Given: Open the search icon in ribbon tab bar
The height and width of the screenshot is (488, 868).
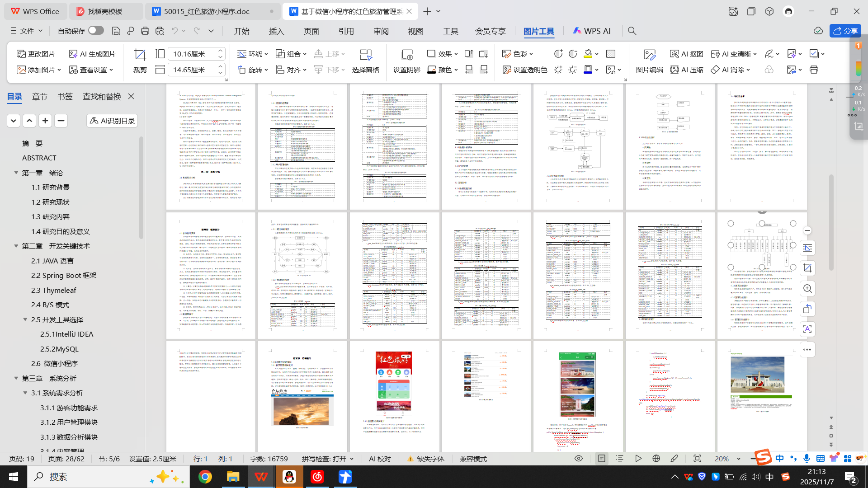Looking at the screenshot, I should (632, 31).
